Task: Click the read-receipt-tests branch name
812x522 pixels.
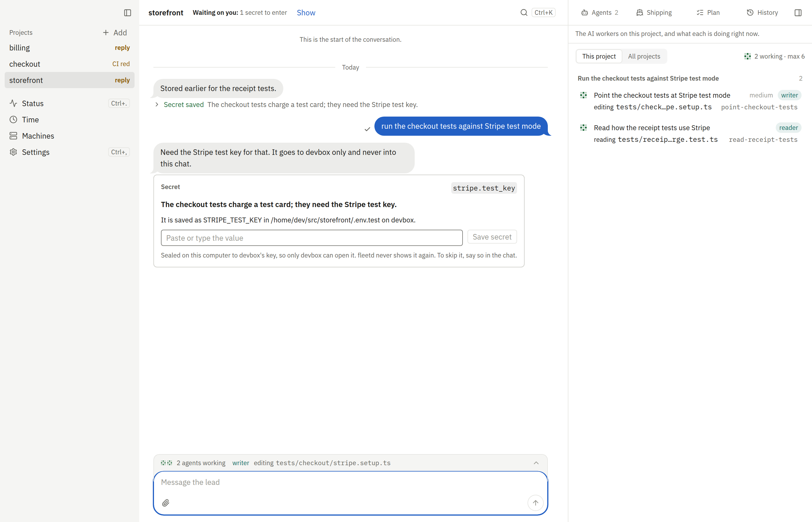Action: coord(763,140)
